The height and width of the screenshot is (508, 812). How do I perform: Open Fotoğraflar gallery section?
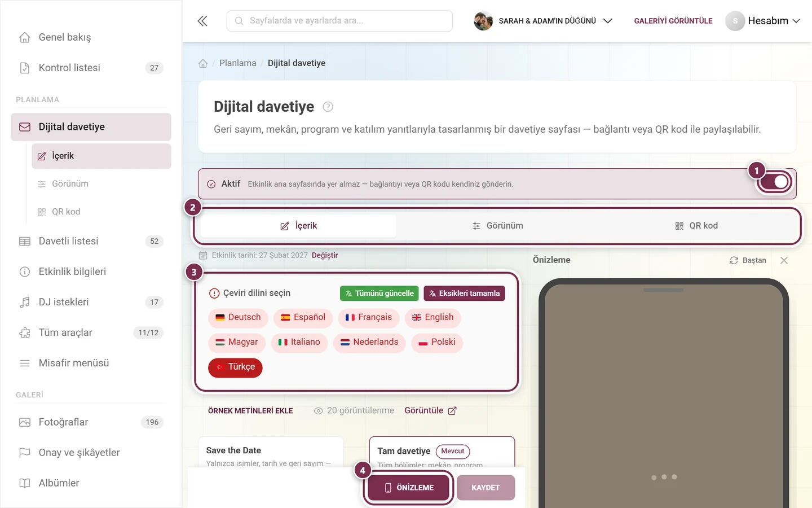tap(91, 422)
